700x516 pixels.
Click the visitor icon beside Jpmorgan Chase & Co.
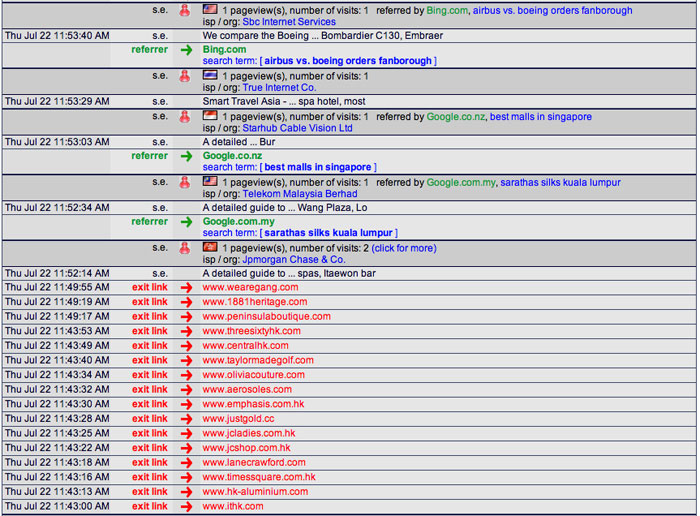pyautogui.click(x=185, y=247)
